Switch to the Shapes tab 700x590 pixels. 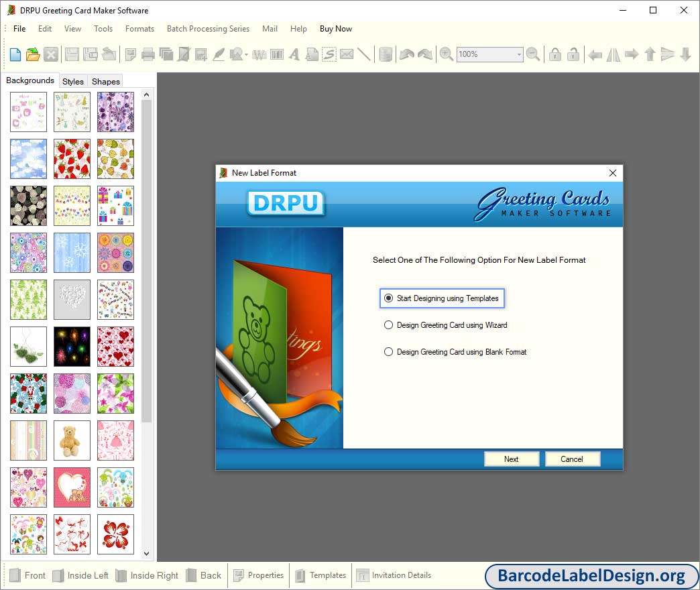coord(106,81)
